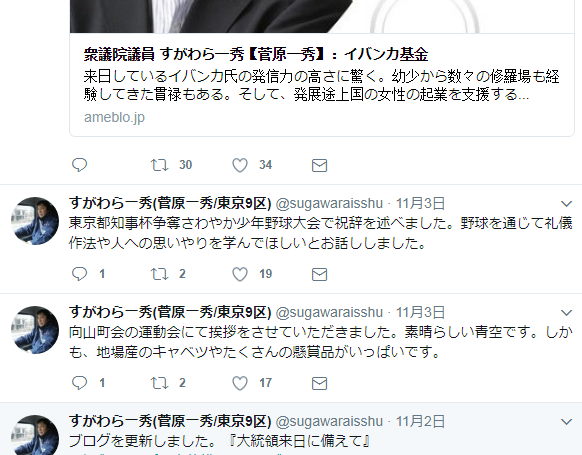Image resolution: width=582 pixels, height=455 pixels.
Task: View the 11月3日 timestamp of sports day tweet
Action: point(420,312)
